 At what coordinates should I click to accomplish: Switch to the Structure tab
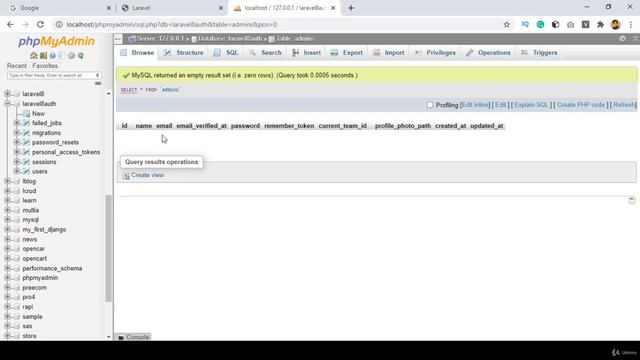coord(183,53)
